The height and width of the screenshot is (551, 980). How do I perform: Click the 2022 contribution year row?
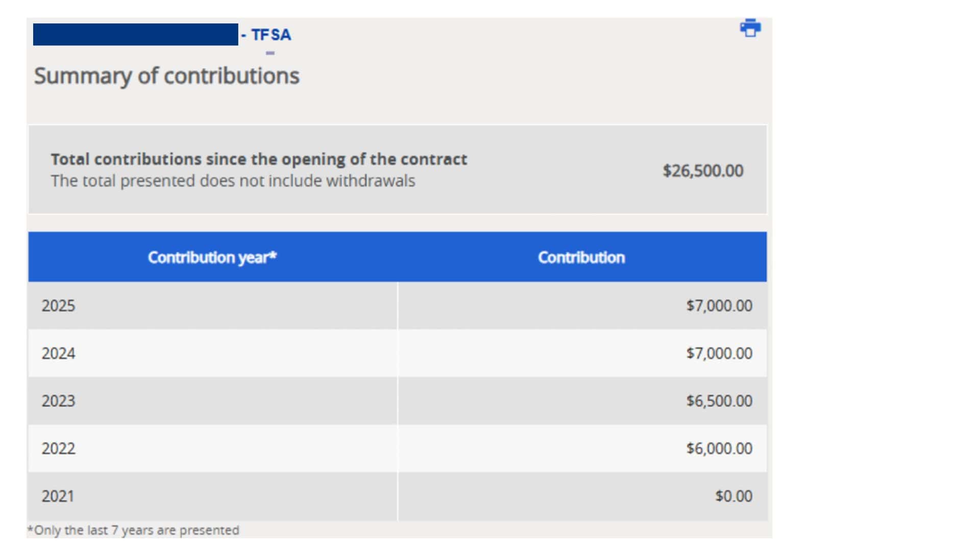[x=398, y=448]
